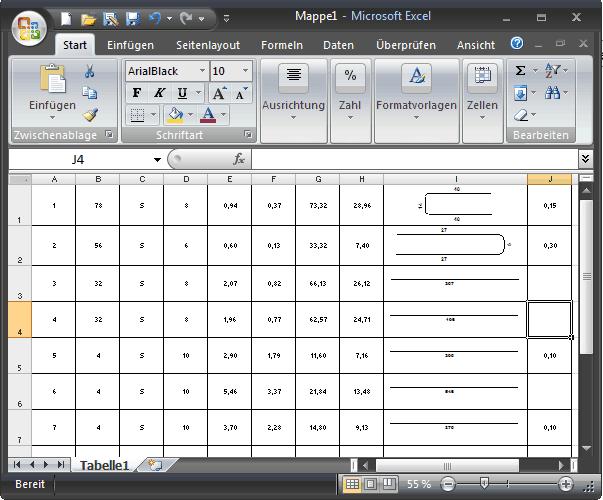Select the Format Painter brush

90,115
